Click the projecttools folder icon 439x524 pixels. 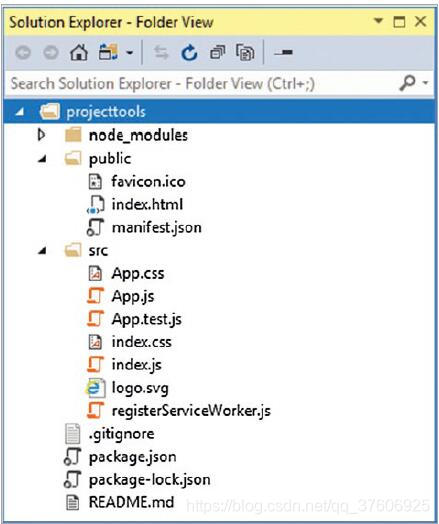coord(50,111)
